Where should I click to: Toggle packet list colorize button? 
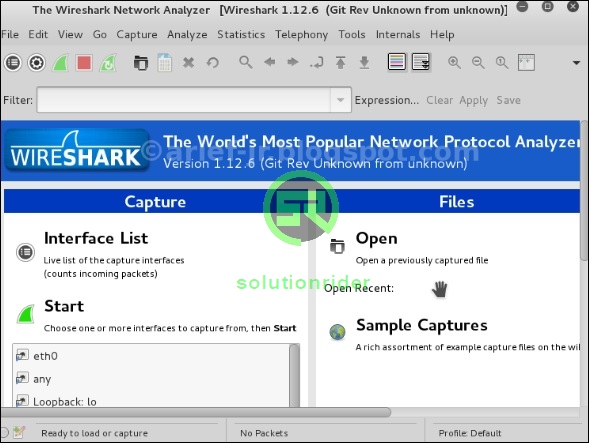click(x=397, y=62)
